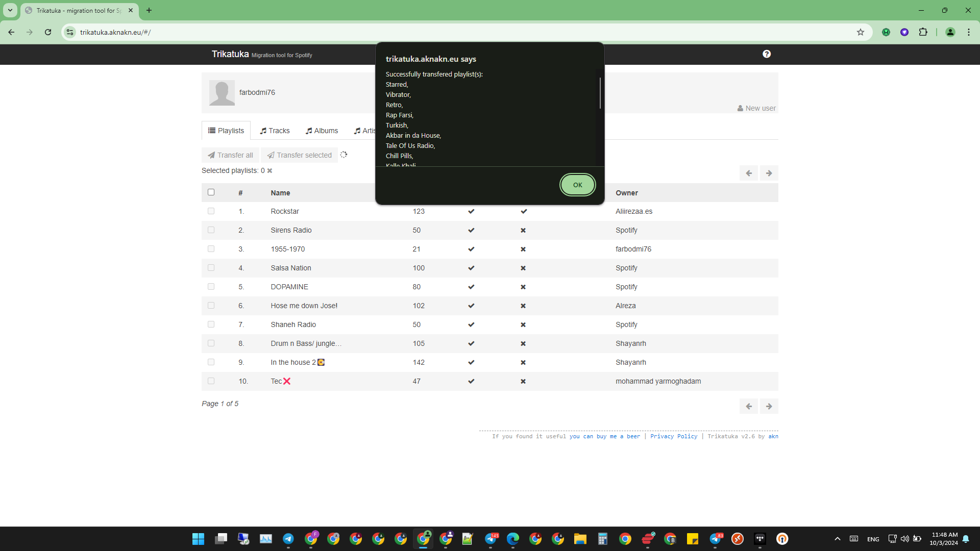Click the 'Page 1 of 5' text
Screen dimensions: 980x551
[220, 404]
